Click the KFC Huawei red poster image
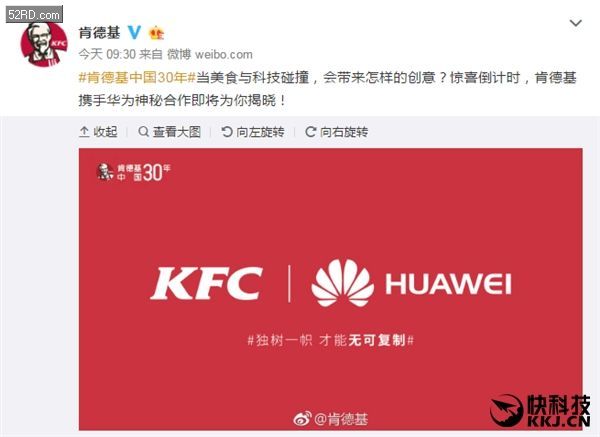Image resolution: width=600 pixels, height=437 pixels. coord(331,289)
